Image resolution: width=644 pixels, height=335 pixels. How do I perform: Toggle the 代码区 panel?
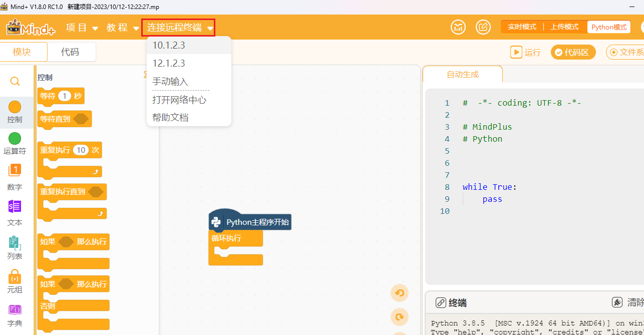(573, 52)
